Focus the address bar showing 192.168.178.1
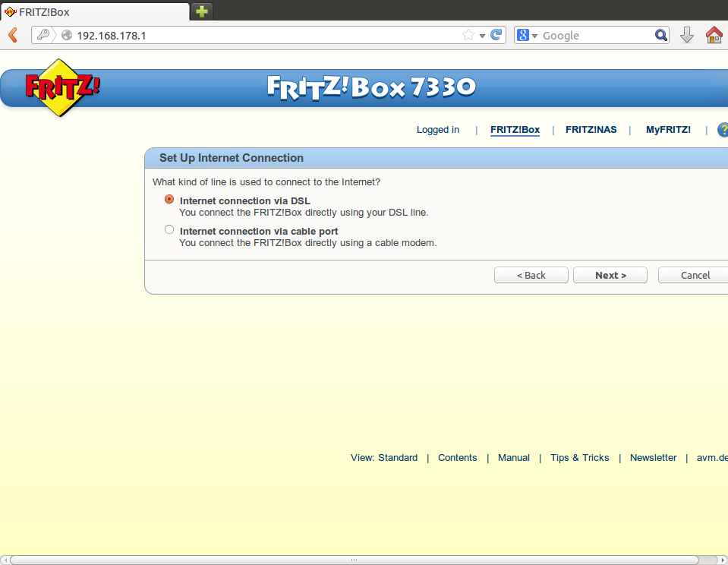 [266, 35]
